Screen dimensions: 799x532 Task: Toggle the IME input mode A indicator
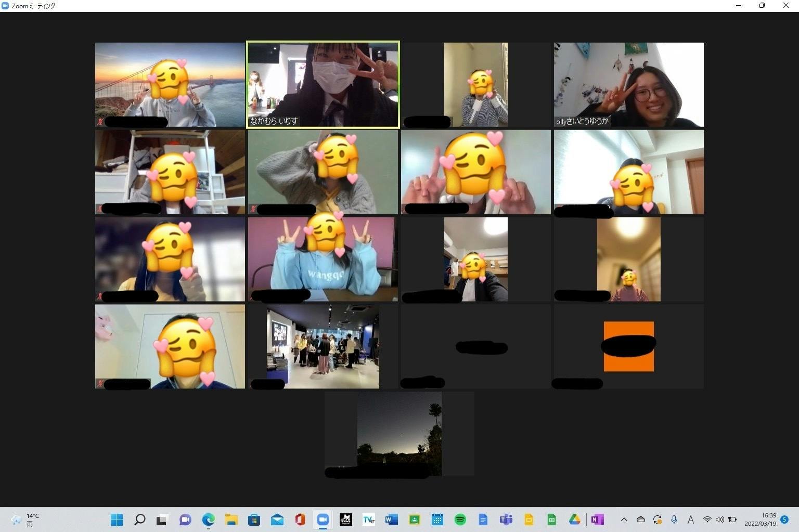[691, 520]
